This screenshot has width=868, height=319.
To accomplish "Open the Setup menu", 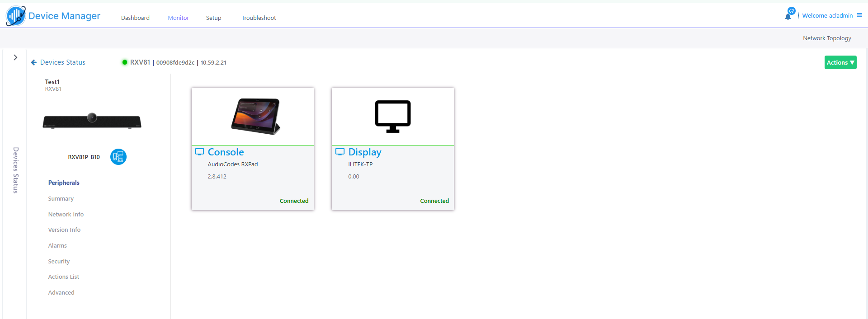I will pyautogui.click(x=214, y=18).
